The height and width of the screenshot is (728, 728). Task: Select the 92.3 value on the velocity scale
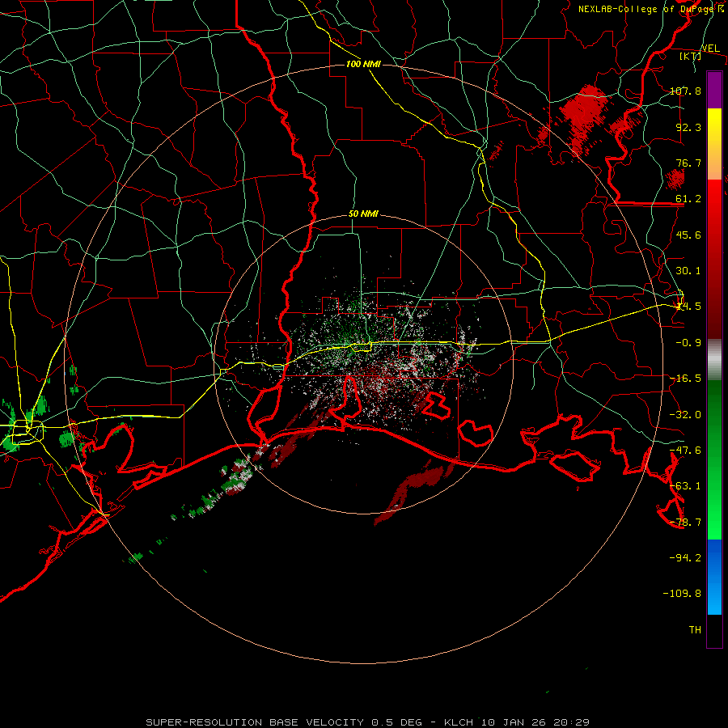pos(688,127)
